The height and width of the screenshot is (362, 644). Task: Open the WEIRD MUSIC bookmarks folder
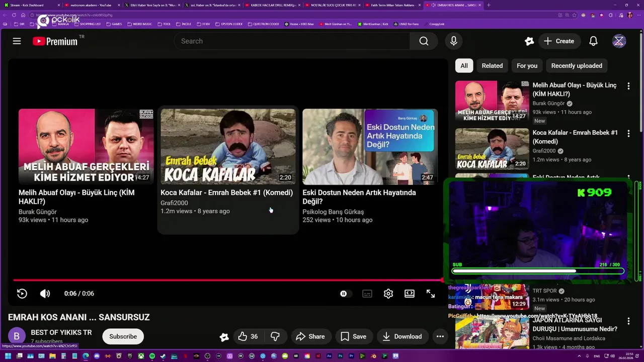click(x=140, y=24)
